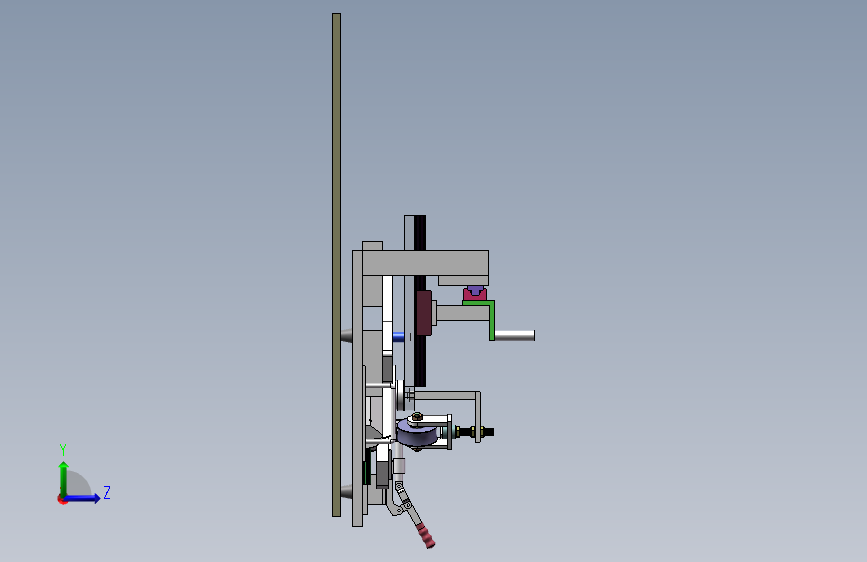
Task: Pick the brass nut on top of the roller
Action: pos(417,417)
